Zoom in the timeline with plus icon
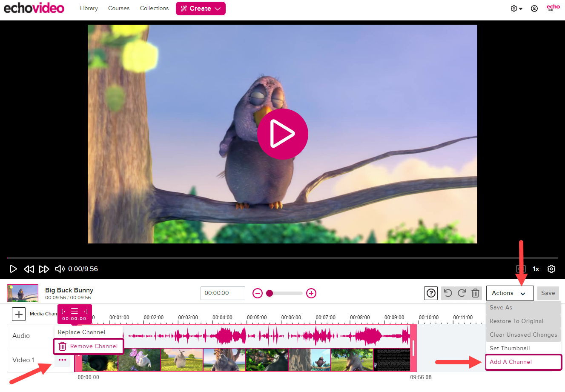 pyautogui.click(x=311, y=293)
